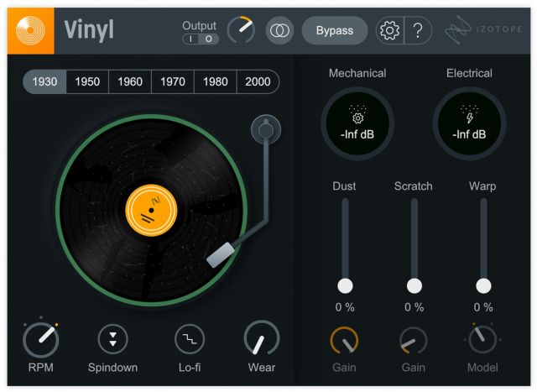Open settings with the gear icon
Screen dimensions: 537x392
389,30
